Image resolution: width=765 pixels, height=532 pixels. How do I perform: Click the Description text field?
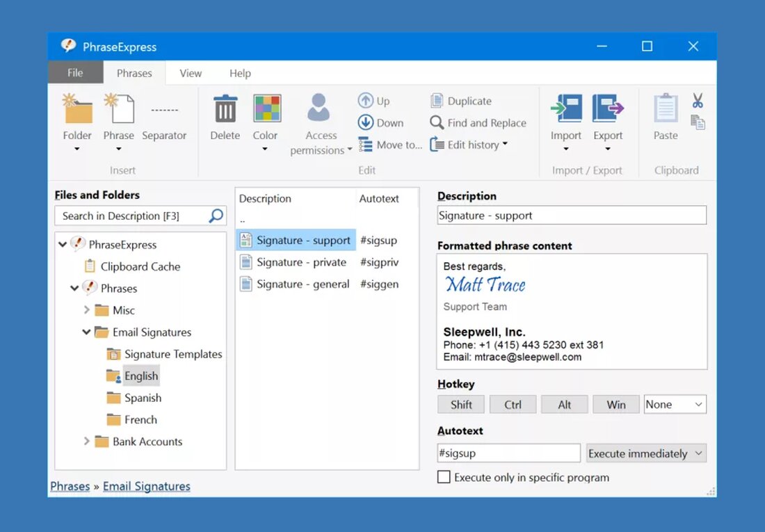572,216
